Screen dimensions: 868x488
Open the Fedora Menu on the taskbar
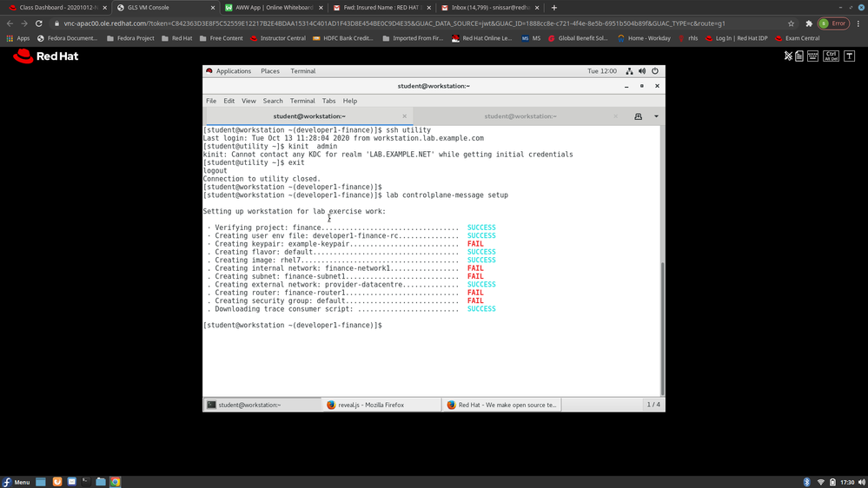(x=17, y=481)
